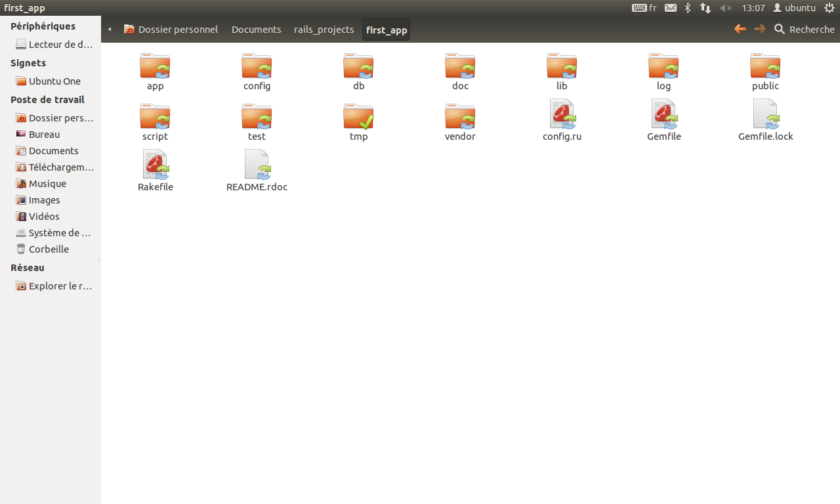This screenshot has width=840, height=504.
Task: Navigate to Dossier personnel in path bar
Action: tap(171, 30)
